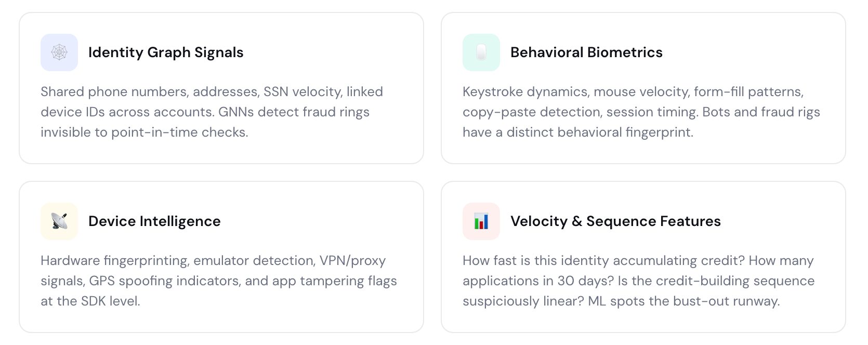
Task: Click the 'at the SDK level' line
Action: [x=90, y=301]
